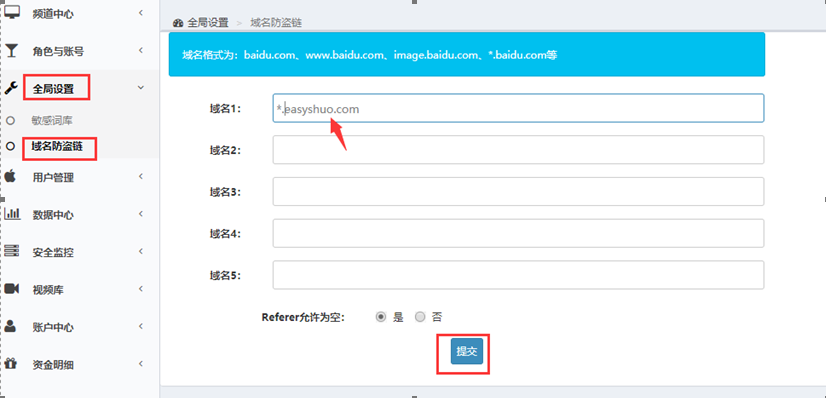Image resolution: width=826 pixels, height=398 pixels.
Task: Click the 域名4 label
Action: (225, 234)
